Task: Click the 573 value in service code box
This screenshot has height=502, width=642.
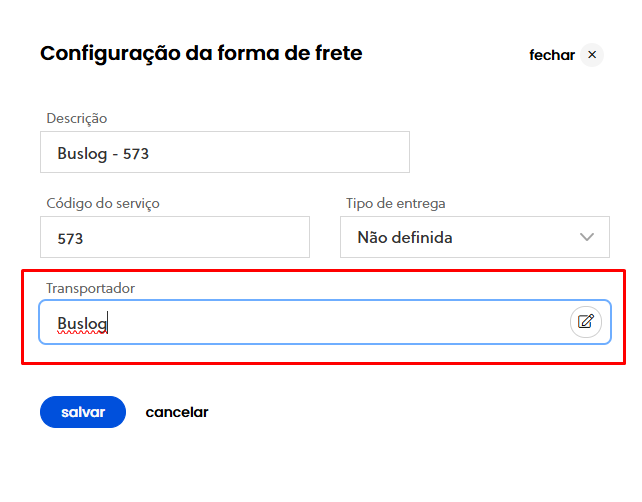Action: [70, 239]
